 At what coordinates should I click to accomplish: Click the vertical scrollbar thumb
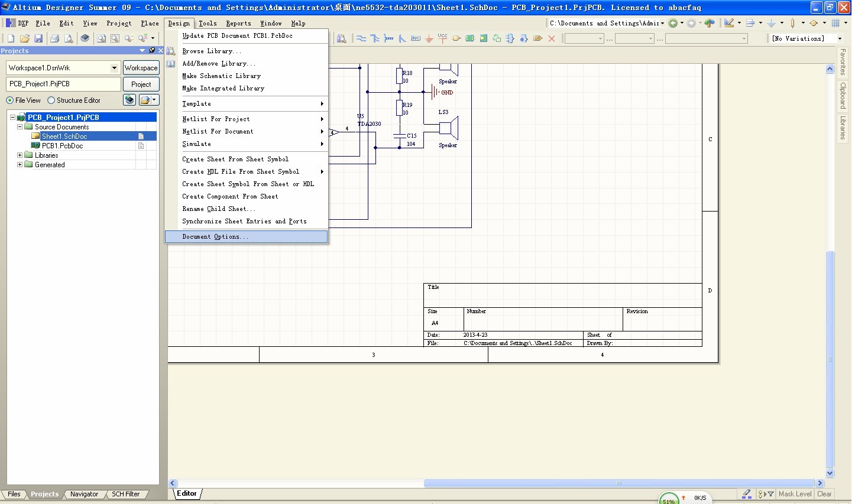pos(830,359)
